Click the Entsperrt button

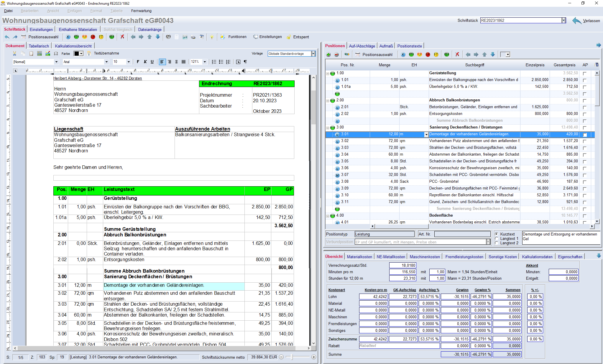click(x=298, y=37)
